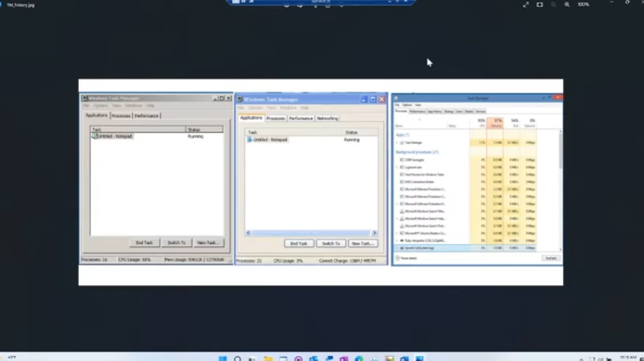Click the image viewer full-screen arrows icon

(x=526, y=4)
